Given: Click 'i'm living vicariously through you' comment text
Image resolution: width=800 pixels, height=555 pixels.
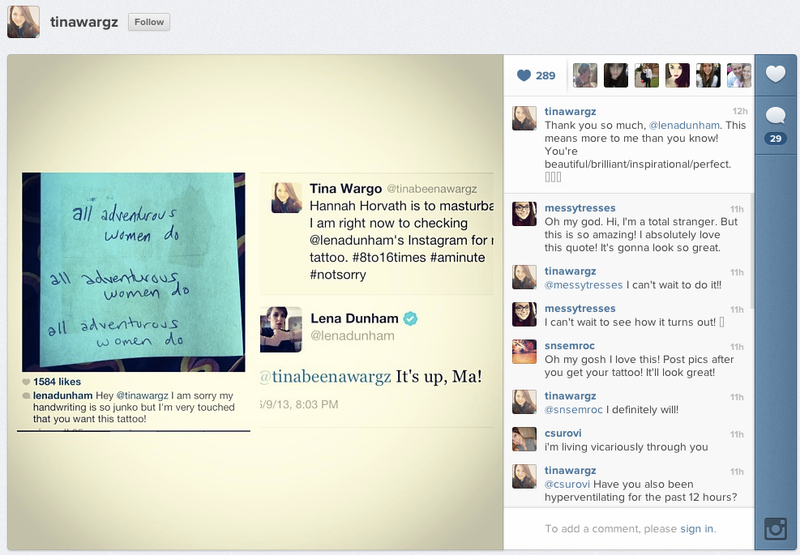Looking at the screenshot, I should point(626,447).
